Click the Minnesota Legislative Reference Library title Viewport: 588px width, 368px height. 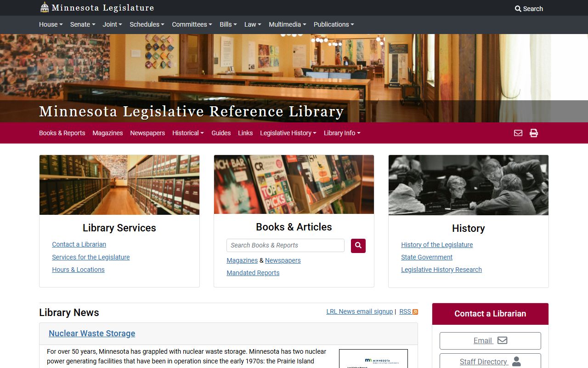192,112
